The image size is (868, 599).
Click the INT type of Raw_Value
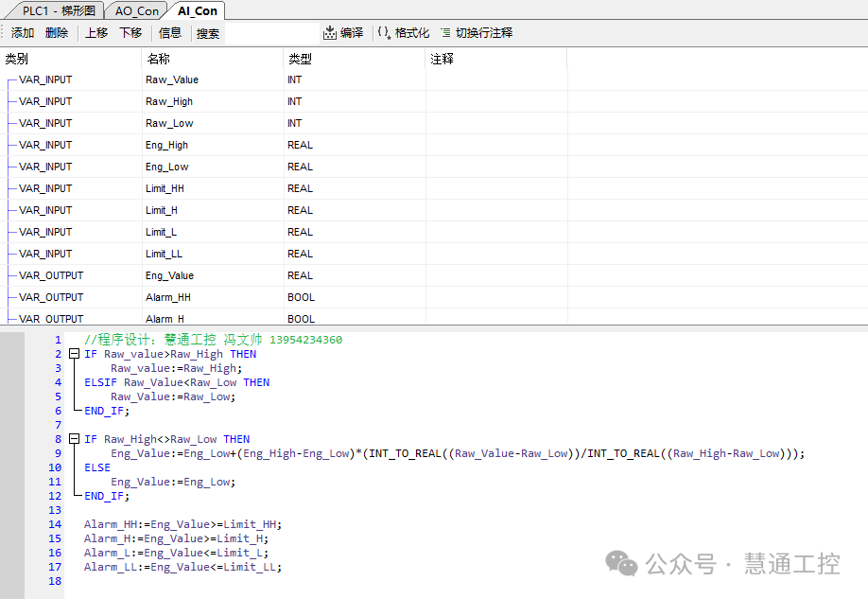click(294, 79)
